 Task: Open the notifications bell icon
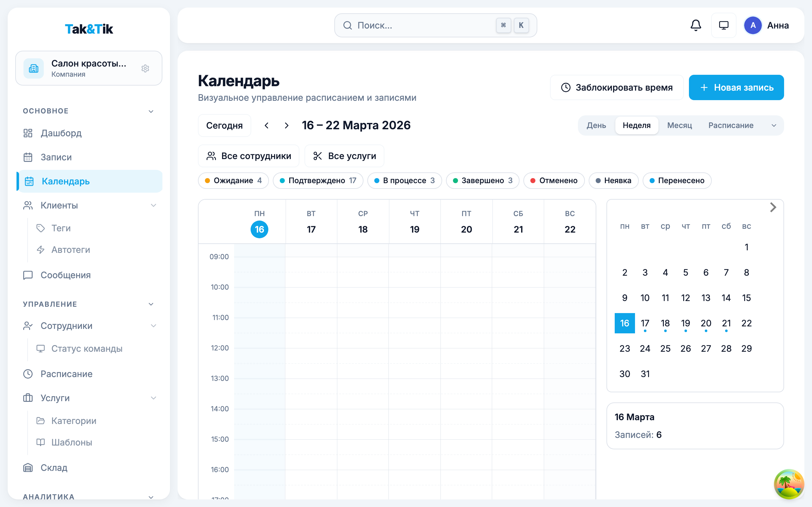(696, 25)
